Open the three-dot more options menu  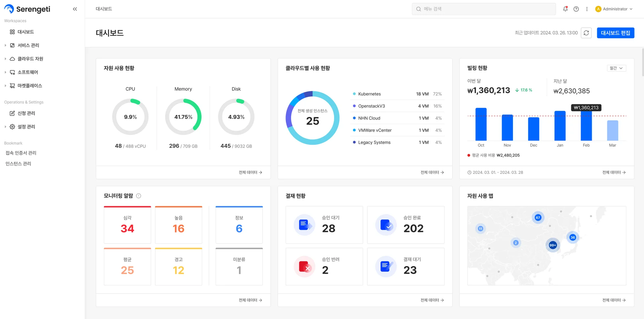point(587,9)
